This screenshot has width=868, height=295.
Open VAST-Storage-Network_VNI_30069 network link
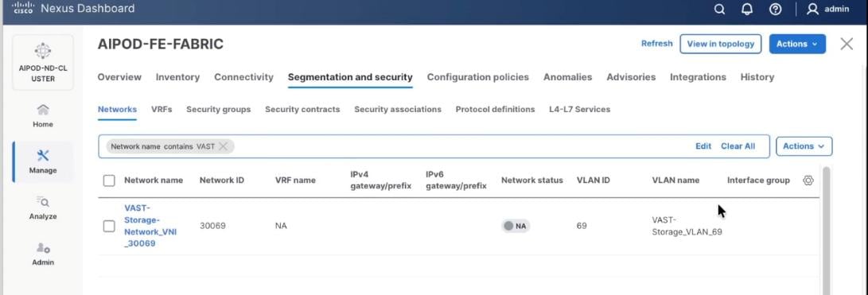coord(150,226)
